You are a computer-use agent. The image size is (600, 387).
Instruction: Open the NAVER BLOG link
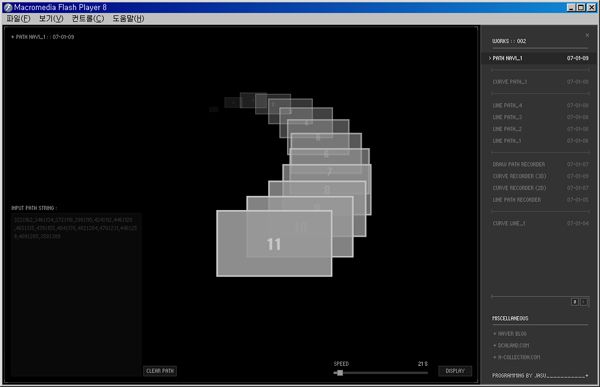click(x=510, y=334)
